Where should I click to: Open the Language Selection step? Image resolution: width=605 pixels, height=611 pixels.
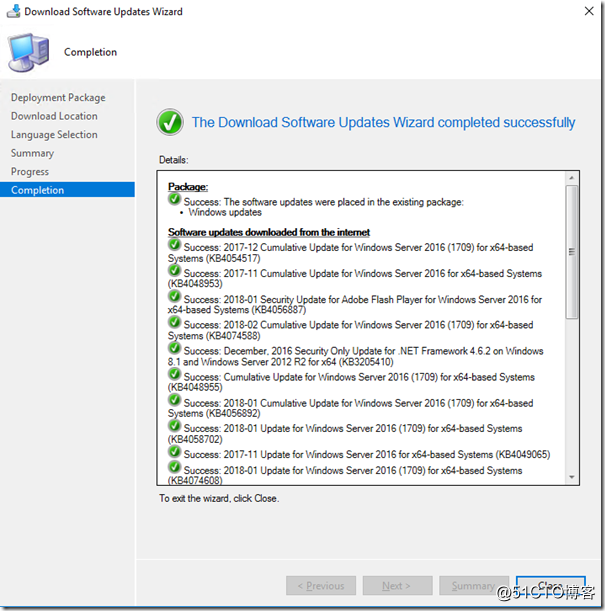(x=54, y=134)
